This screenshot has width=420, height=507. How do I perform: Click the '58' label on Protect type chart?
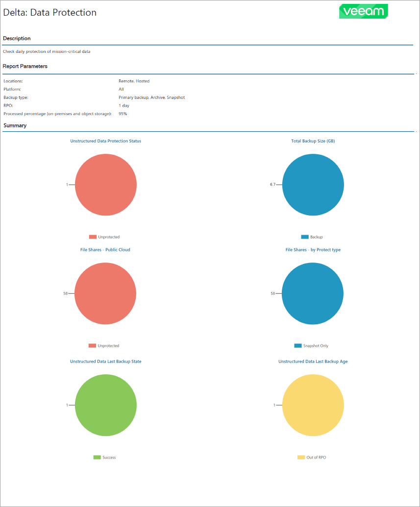click(x=273, y=293)
